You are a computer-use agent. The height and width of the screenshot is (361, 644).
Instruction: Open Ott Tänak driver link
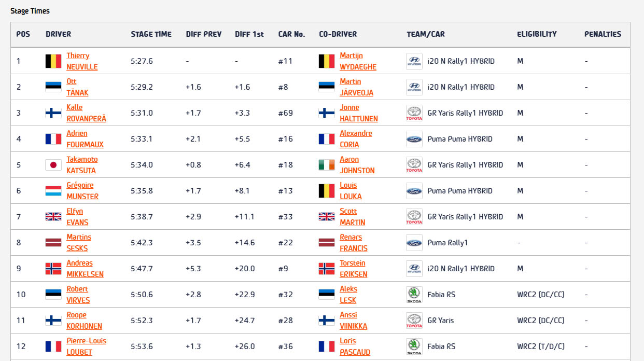(x=77, y=87)
